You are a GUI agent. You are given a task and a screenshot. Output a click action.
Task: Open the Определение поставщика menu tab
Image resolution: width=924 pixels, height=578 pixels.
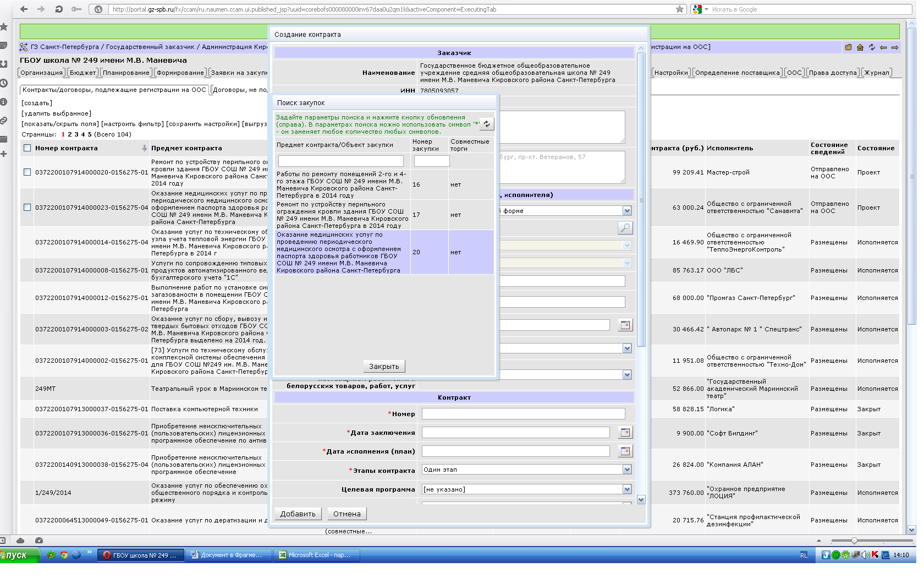[x=738, y=73]
